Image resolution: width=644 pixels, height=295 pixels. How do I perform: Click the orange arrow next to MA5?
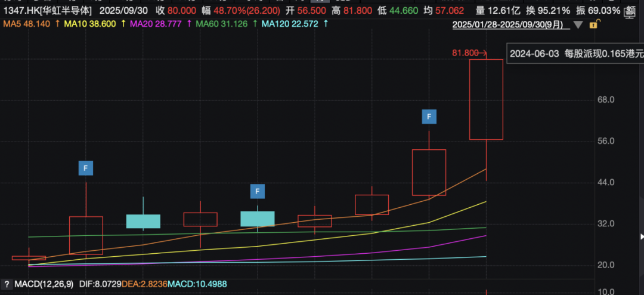point(57,24)
